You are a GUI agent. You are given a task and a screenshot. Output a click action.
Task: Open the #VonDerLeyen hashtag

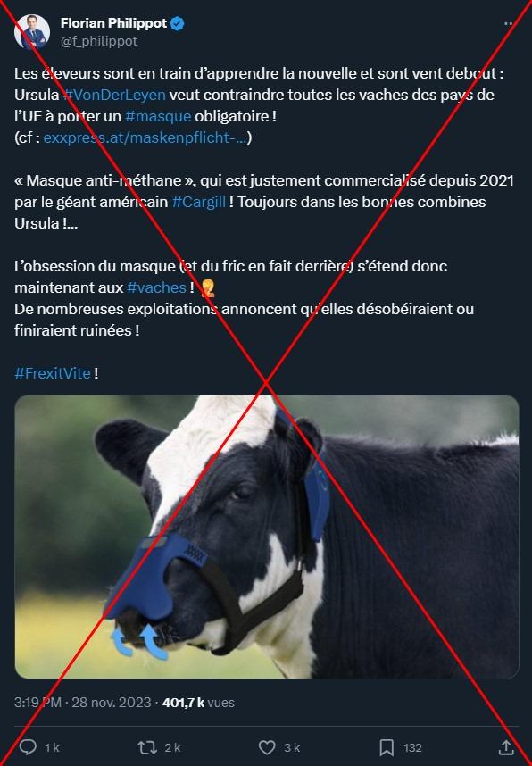[x=114, y=95]
